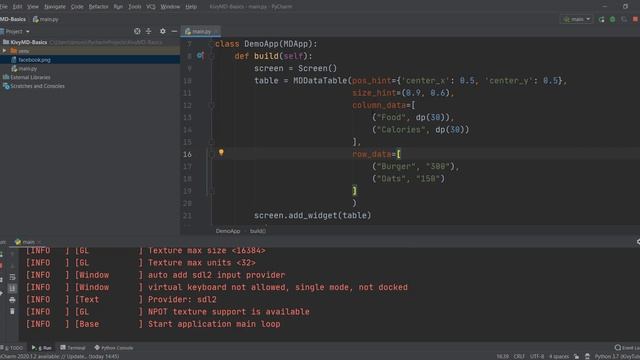This screenshot has height=360, width=640.
Task: Expand the venv folder in project tree
Action: tap(4, 51)
